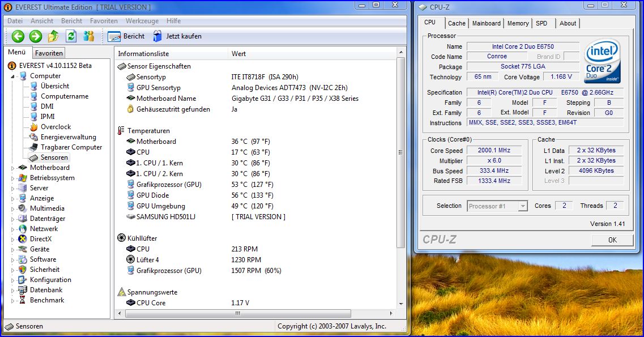Select Sensoren in the tree

coord(54,157)
